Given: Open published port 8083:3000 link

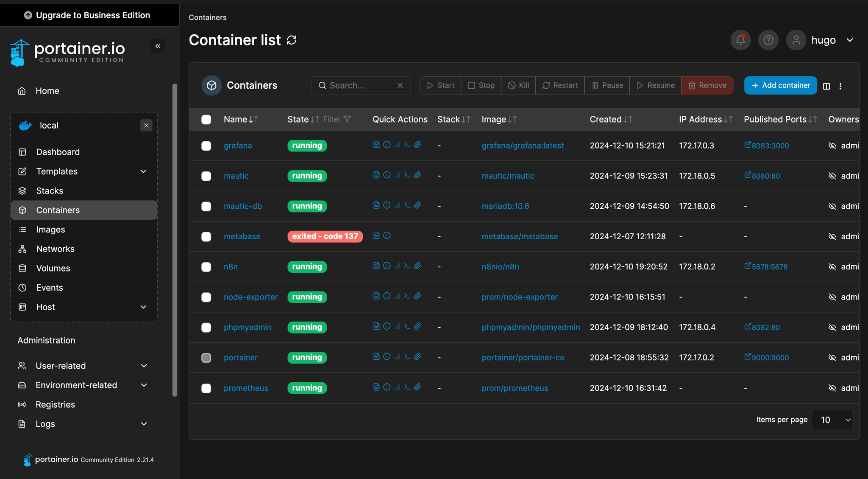Looking at the screenshot, I should coord(767,146).
